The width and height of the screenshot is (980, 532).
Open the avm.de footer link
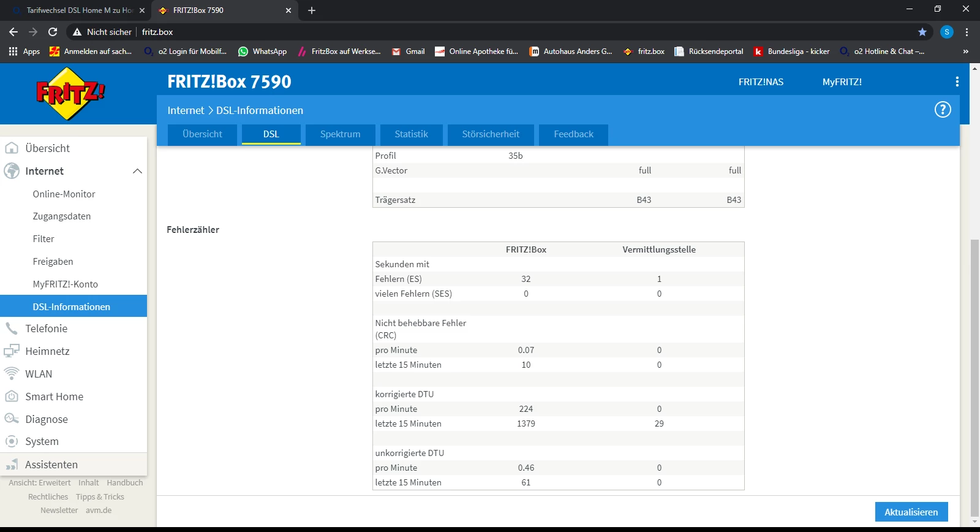coord(99,511)
